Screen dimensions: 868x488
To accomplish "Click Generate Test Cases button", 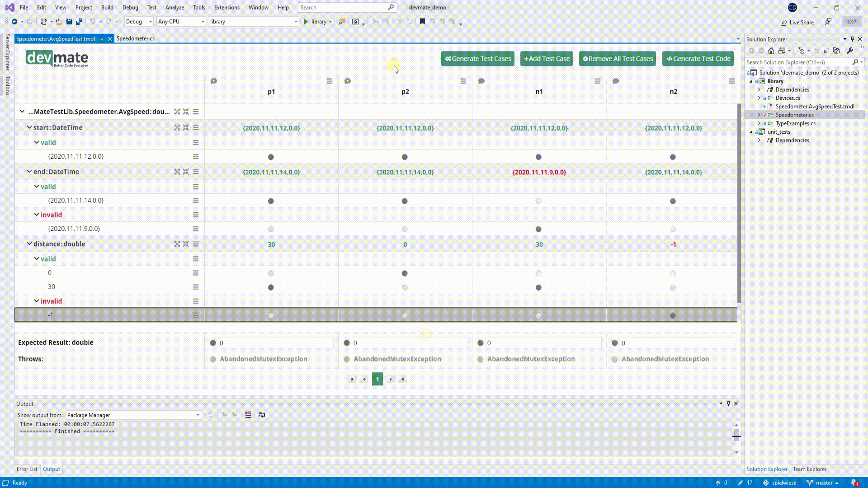I will coord(477,59).
